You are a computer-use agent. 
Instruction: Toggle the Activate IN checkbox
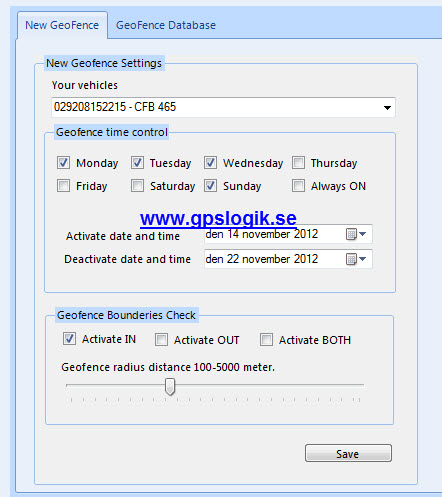(69, 339)
